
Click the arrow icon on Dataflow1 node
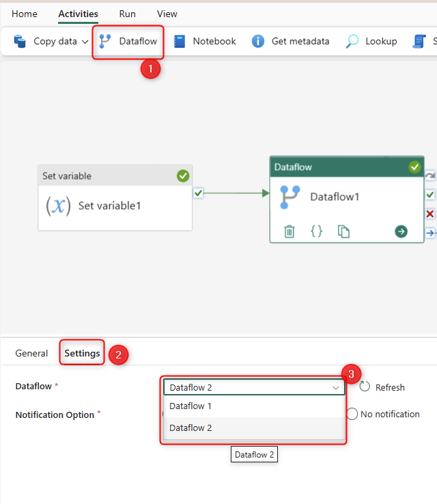pyautogui.click(x=401, y=232)
